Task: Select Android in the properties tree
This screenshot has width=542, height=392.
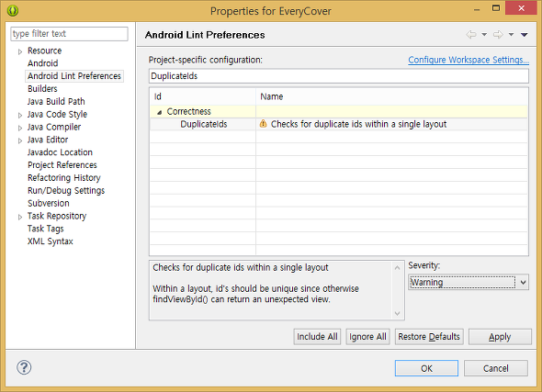Action: 43,63
